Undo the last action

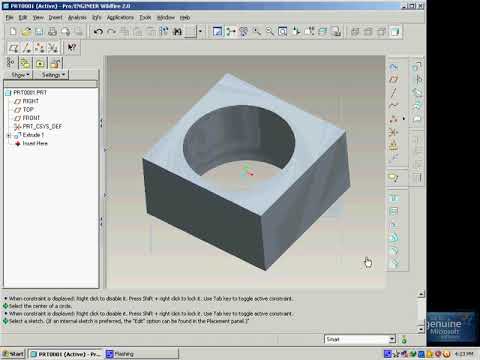point(98,31)
